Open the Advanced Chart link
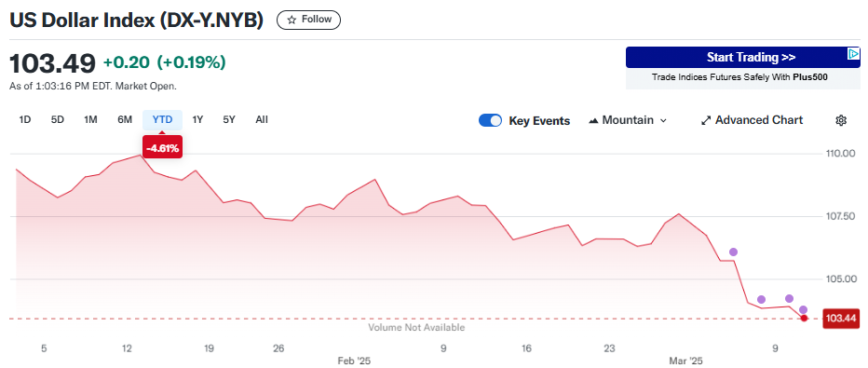This screenshot has width=868, height=368. (752, 120)
